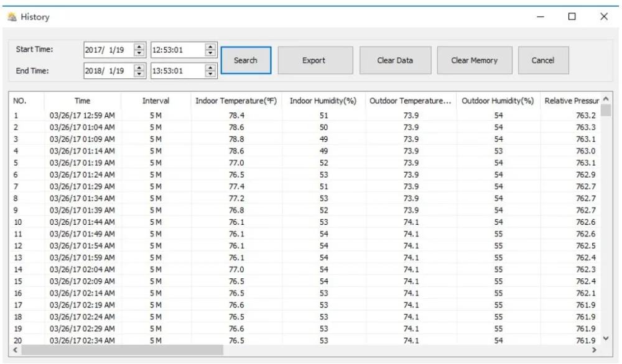The image size is (622, 364).
Task: Select row 10 at 03/26/17 01:44 AM
Action: [x=304, y=222]
